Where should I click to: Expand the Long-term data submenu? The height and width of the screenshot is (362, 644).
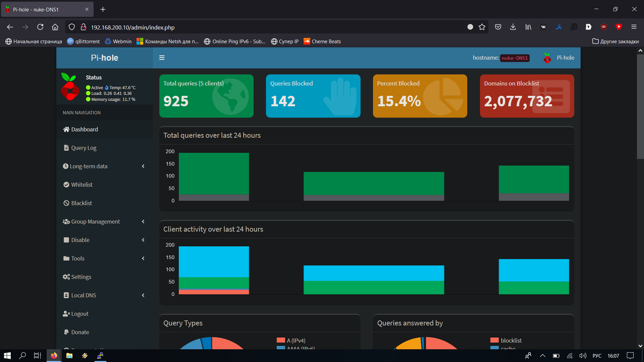point(105,166)
